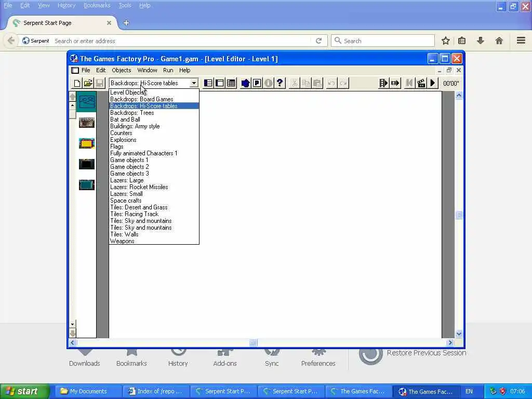Click the grayed info icon
Viewport: 532px width, 399px height.
coord(269,83)
